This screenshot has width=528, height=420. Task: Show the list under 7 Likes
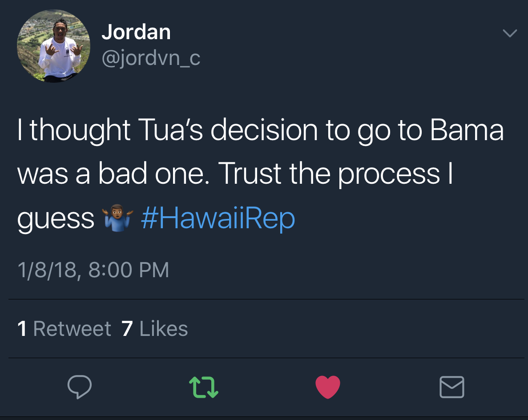154,328
